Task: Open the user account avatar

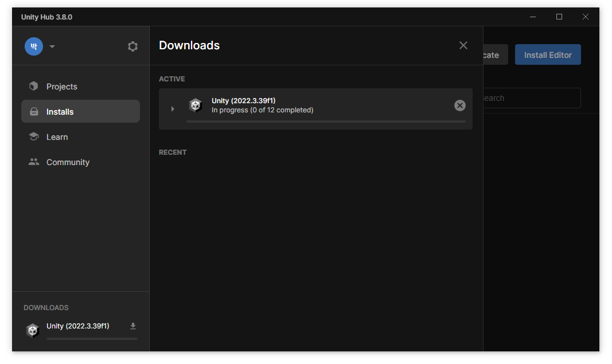Action: coord(34,46)
